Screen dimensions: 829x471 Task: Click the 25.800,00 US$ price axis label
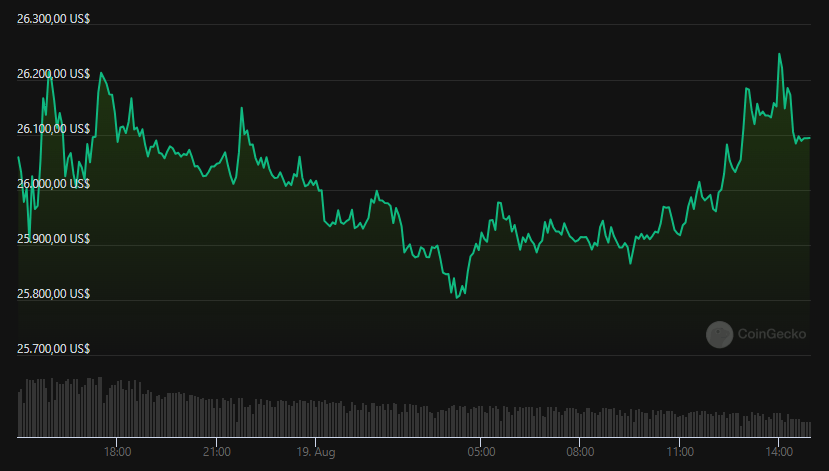coord(53,294)
